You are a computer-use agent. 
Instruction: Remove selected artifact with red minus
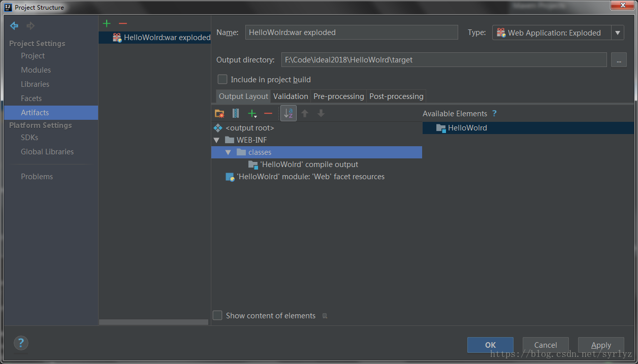(122, 23)
